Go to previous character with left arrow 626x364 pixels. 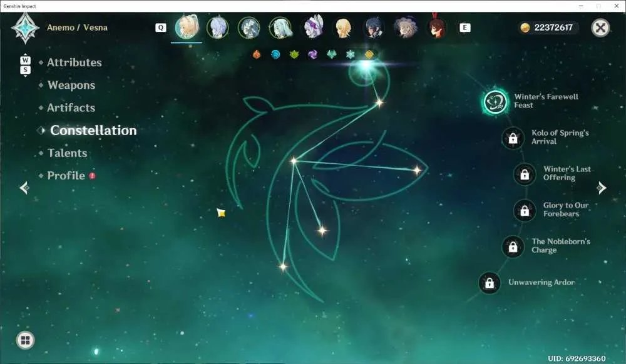point(24,188)
